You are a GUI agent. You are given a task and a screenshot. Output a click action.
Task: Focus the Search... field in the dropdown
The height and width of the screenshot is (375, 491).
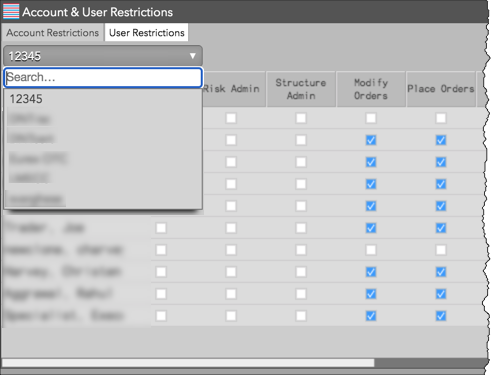(103, 77)
